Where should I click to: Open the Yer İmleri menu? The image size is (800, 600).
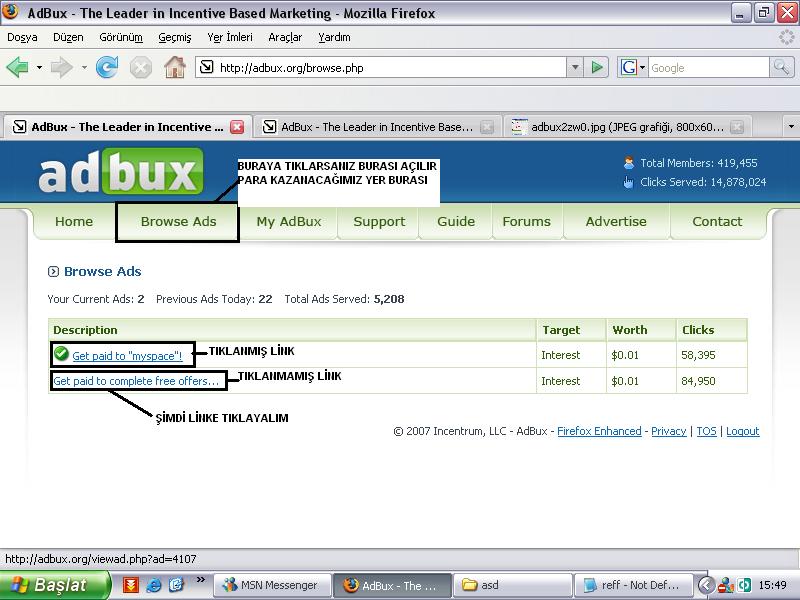tap(229, 37)
